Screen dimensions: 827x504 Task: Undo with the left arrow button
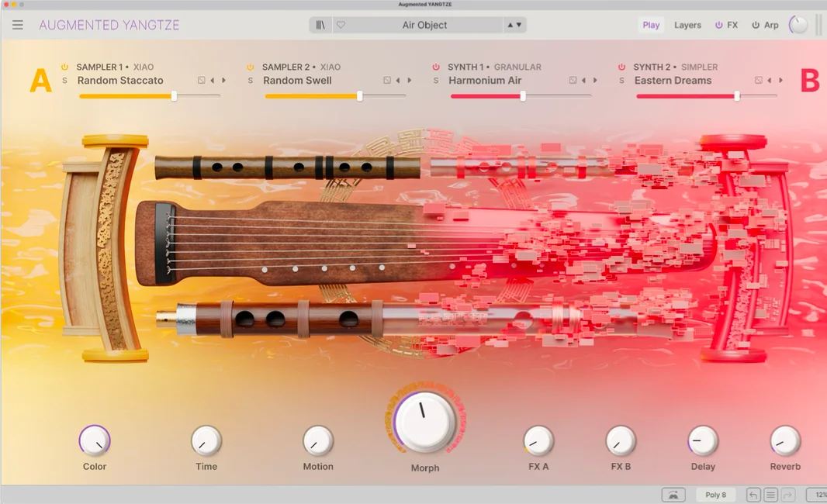tap(753, 495)
